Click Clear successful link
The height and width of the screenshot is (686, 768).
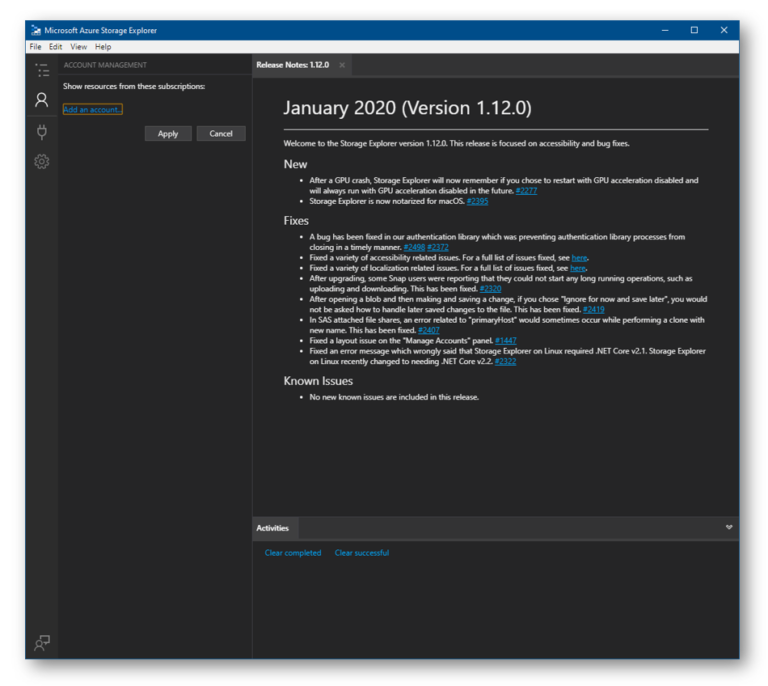tap(362, 553)
